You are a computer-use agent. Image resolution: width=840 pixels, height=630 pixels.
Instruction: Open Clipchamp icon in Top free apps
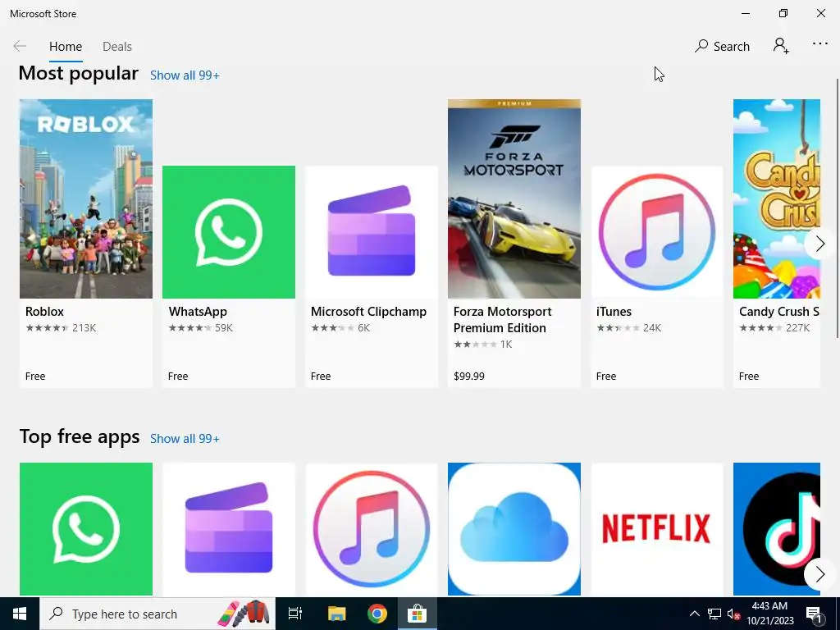pyautogui.click(x=229, y=529)
